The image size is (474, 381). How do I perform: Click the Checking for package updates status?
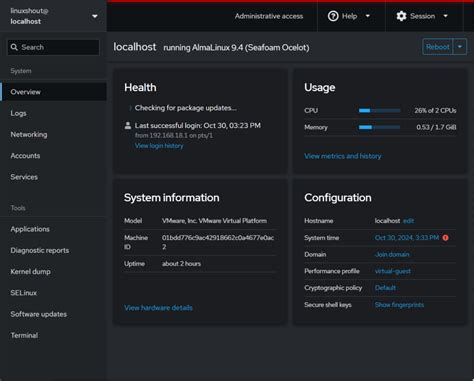(x=186, y=108)
